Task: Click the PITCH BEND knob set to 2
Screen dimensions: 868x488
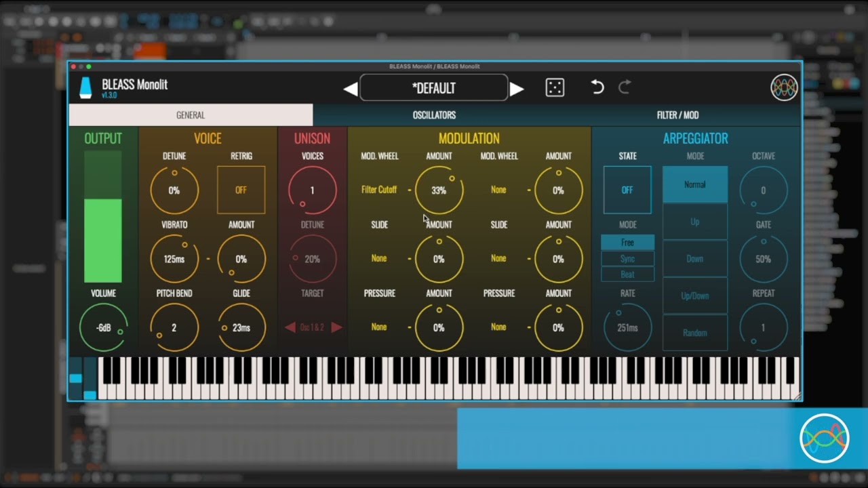Action: 174,327
